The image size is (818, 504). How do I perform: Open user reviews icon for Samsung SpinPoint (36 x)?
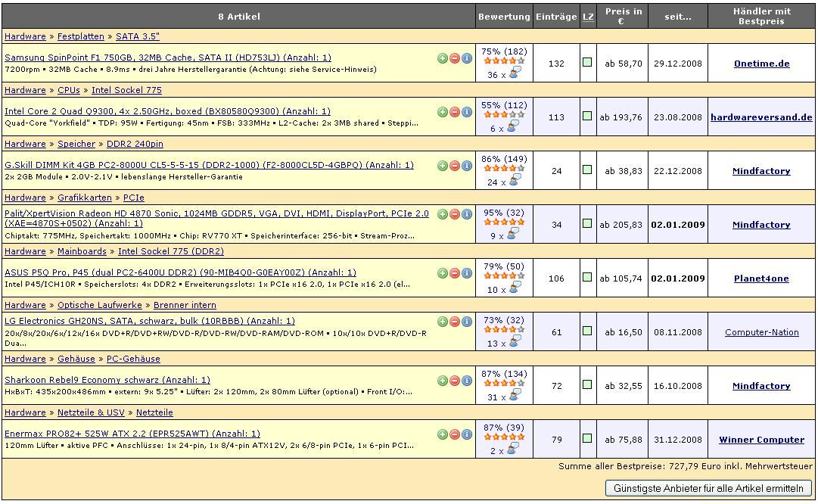(515, 73)
